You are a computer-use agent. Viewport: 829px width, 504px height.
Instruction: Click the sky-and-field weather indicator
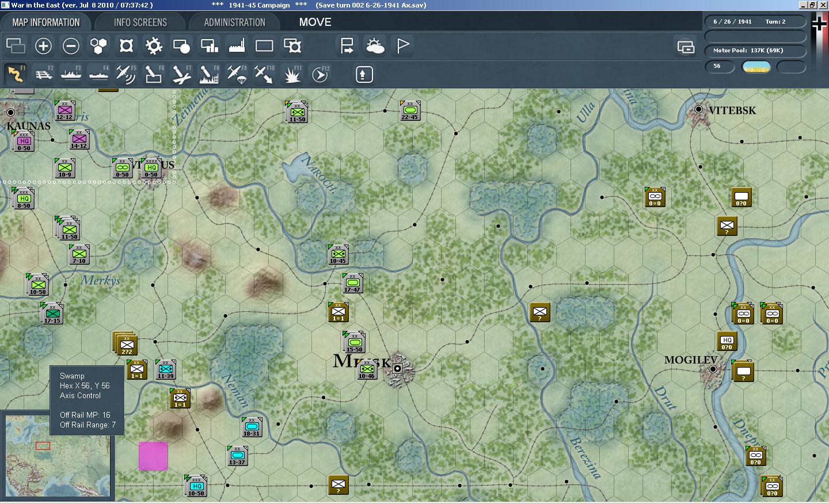[x=756, y=67]
